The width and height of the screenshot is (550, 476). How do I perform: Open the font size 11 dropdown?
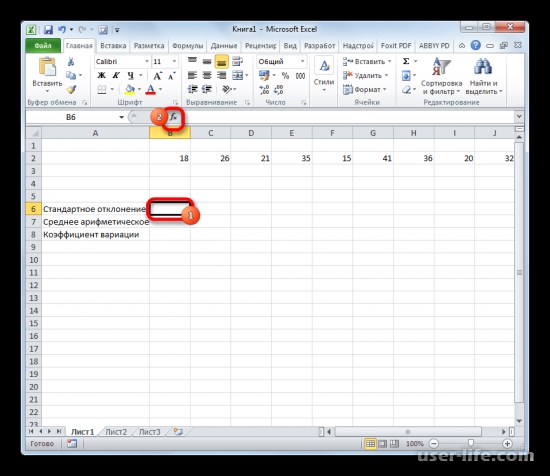pyautogui.click(x=174, y=61)
